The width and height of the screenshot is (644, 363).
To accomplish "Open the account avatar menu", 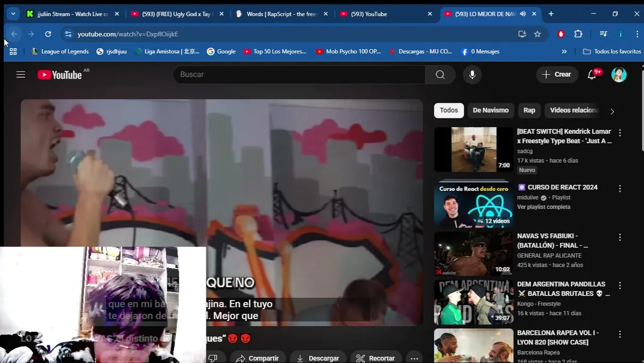I will (x=619, y=75).
